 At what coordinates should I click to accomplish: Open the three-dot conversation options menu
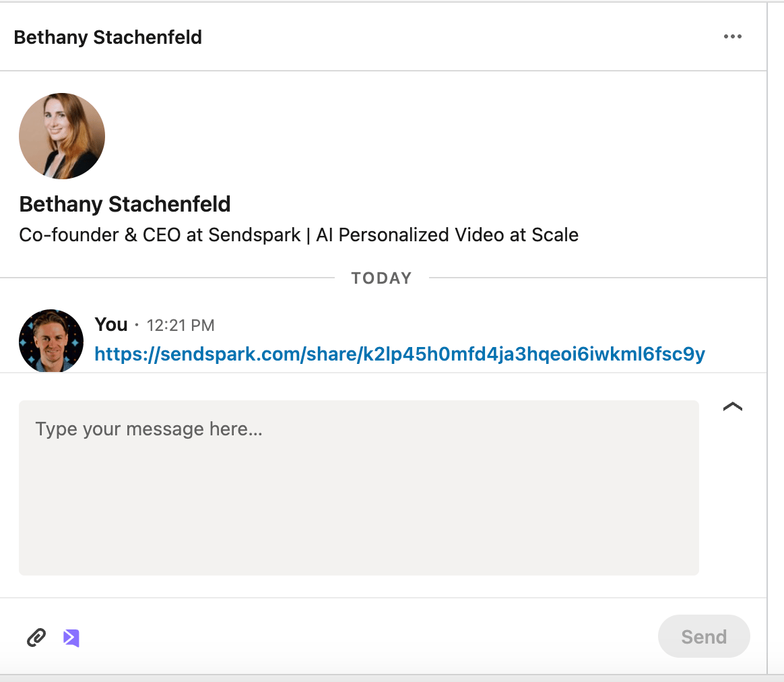click(x=733, y=36)
